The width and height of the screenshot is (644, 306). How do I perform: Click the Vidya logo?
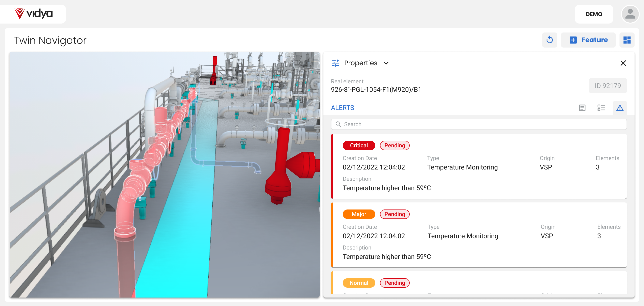33,14
